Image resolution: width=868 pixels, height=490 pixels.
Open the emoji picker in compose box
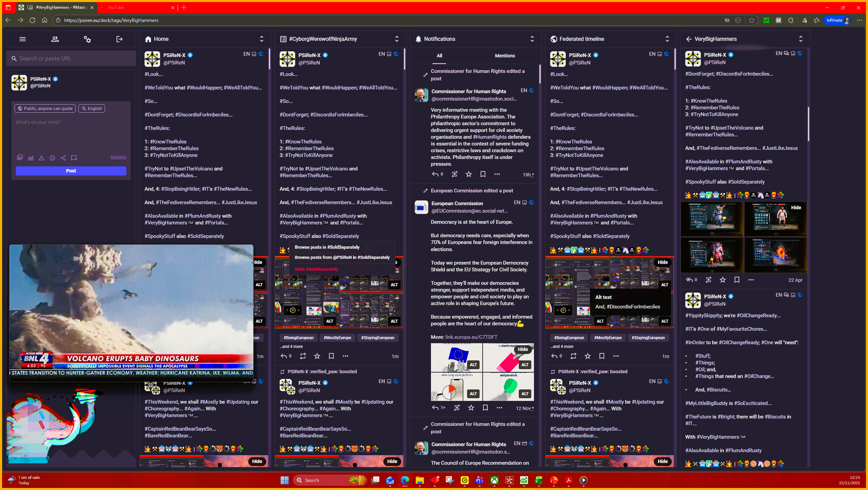[52, 158]
